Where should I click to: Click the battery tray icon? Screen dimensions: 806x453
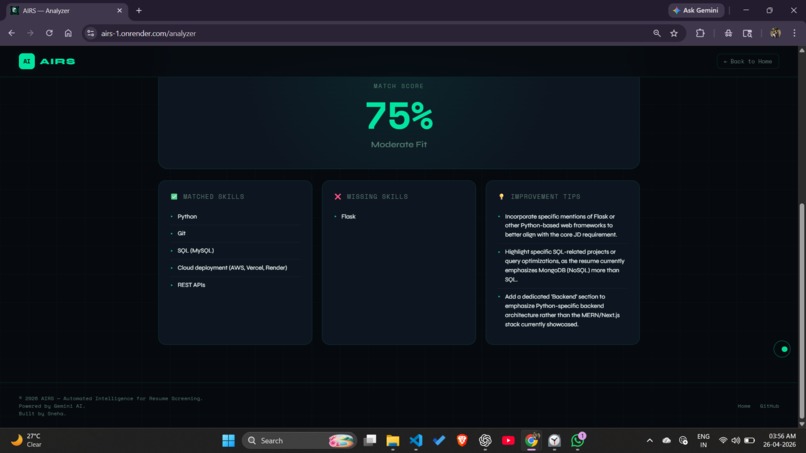click(749, 441)
